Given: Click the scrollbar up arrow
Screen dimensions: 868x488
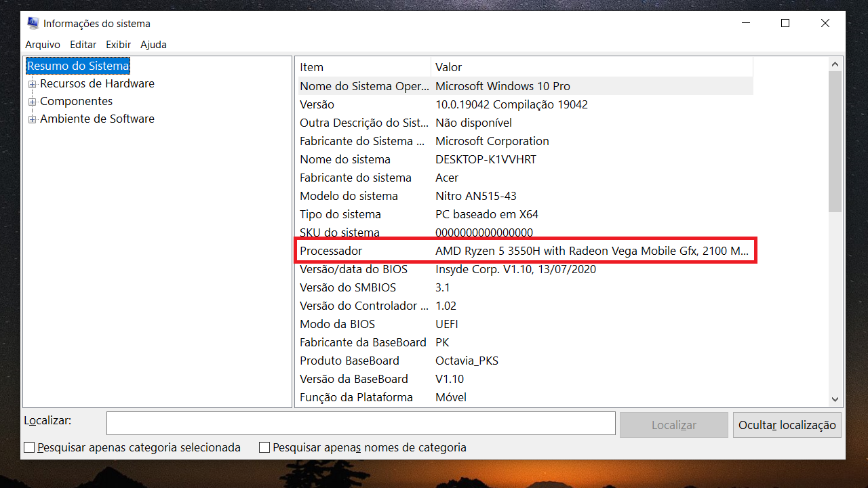Looking at the screenshot, I should (x=835, y=64).
